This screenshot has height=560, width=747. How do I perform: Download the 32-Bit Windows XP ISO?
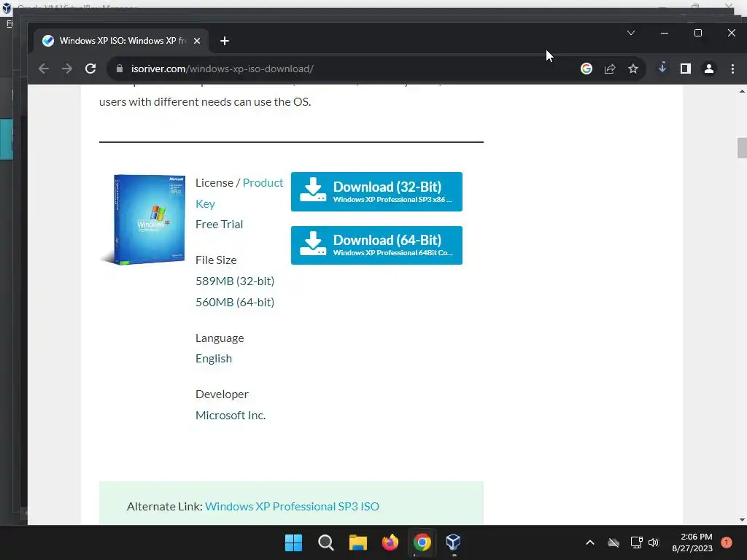click(376, 192)
